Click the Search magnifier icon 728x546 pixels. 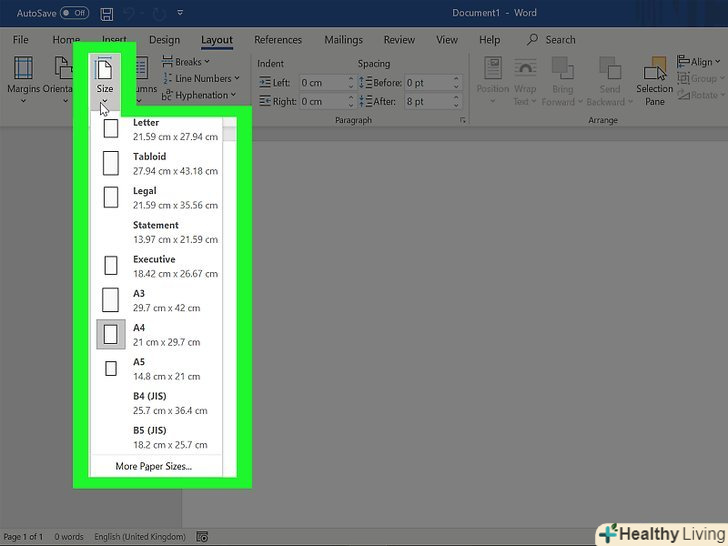[533, 39]
